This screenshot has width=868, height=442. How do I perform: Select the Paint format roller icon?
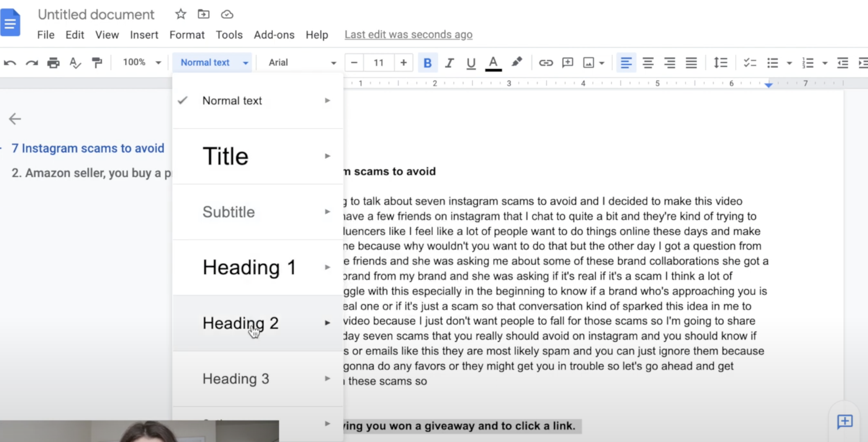[97, 63]
